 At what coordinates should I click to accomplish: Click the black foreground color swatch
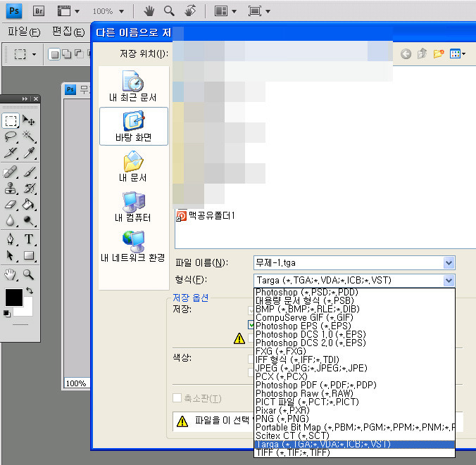(14, 298)
